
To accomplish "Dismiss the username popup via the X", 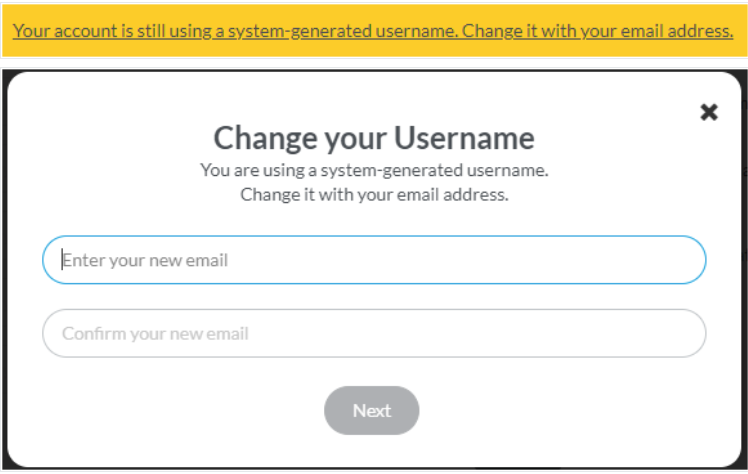I will click(709, 112).
